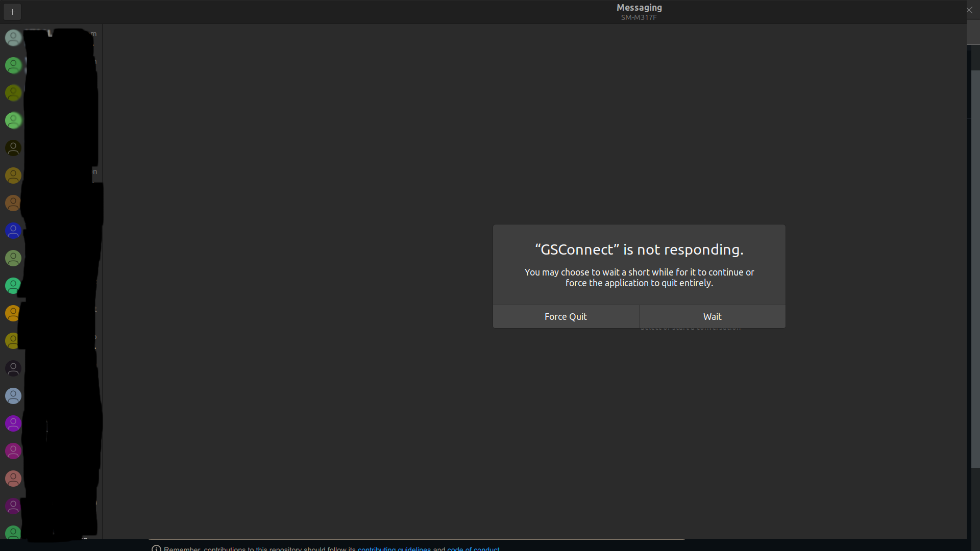Select the bottom-most green contact avatar

(13, 532)
